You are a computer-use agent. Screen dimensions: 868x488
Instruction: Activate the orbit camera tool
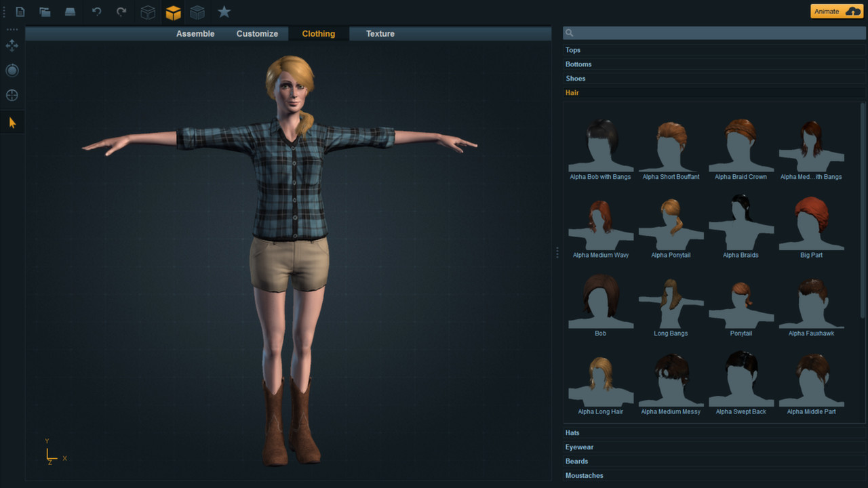[12, 70]
